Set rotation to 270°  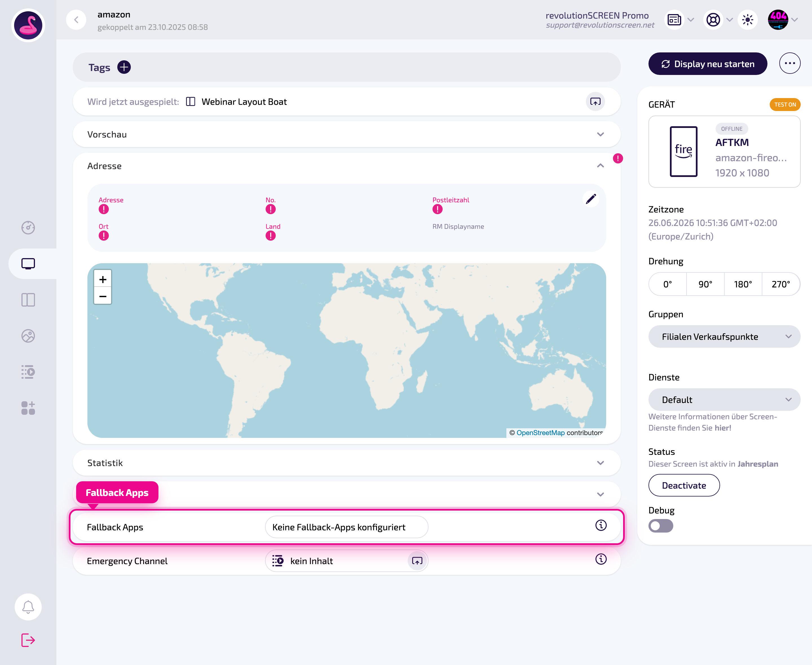781,284
